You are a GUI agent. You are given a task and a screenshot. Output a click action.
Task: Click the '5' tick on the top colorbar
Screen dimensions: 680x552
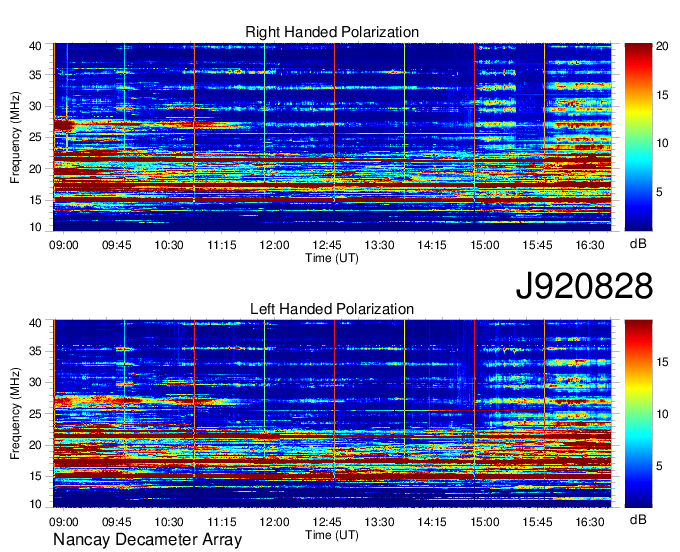tap(659, 192)
